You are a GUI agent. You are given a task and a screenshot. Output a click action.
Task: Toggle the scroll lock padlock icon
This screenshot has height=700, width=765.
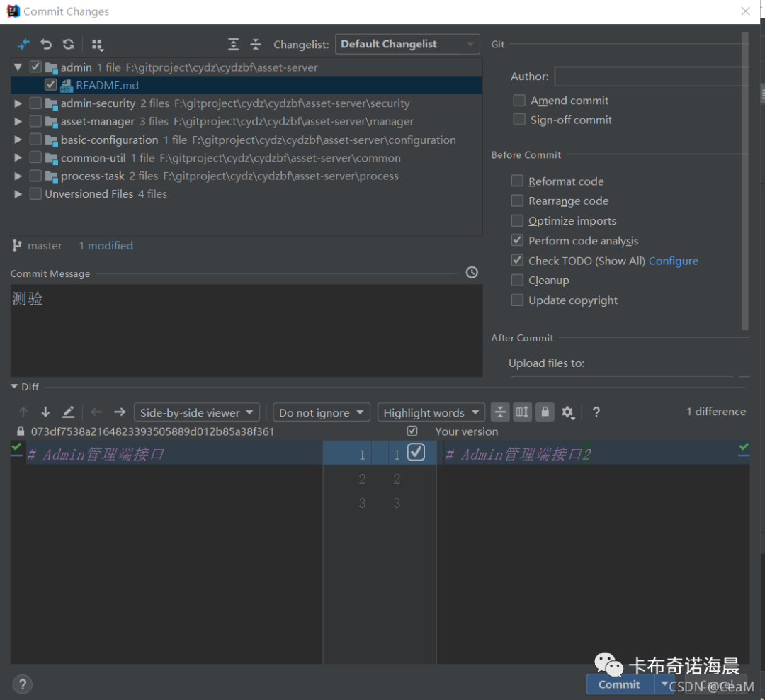click(545, 412)
